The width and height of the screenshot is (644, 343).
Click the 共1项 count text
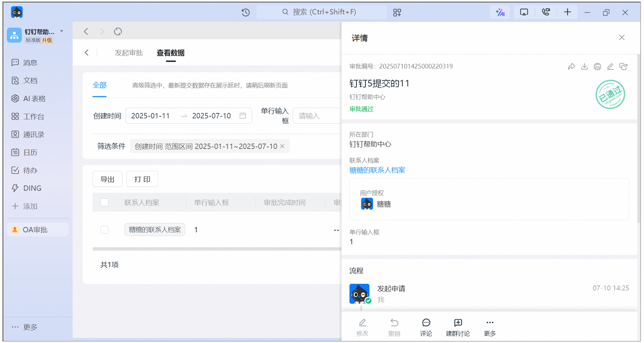(110, 264)
